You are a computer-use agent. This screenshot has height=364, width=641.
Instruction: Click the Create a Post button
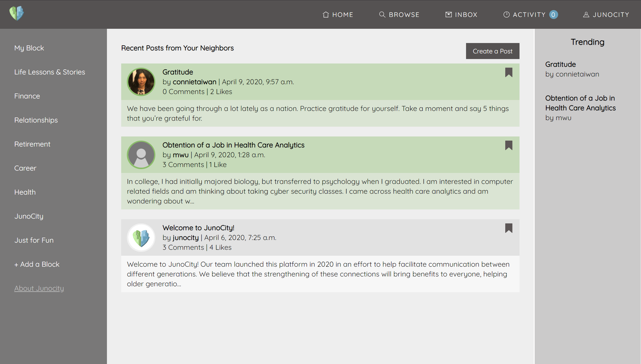point(492,51)
